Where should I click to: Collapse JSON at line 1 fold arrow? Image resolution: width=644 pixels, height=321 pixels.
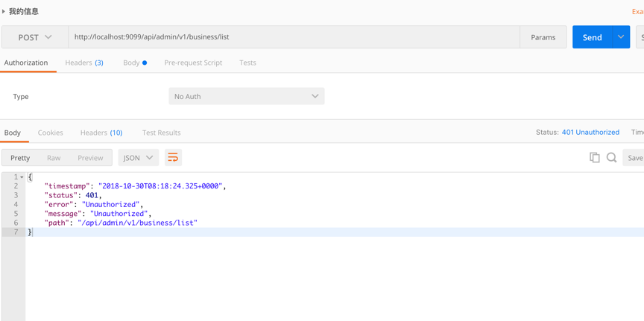coord(22,177)
